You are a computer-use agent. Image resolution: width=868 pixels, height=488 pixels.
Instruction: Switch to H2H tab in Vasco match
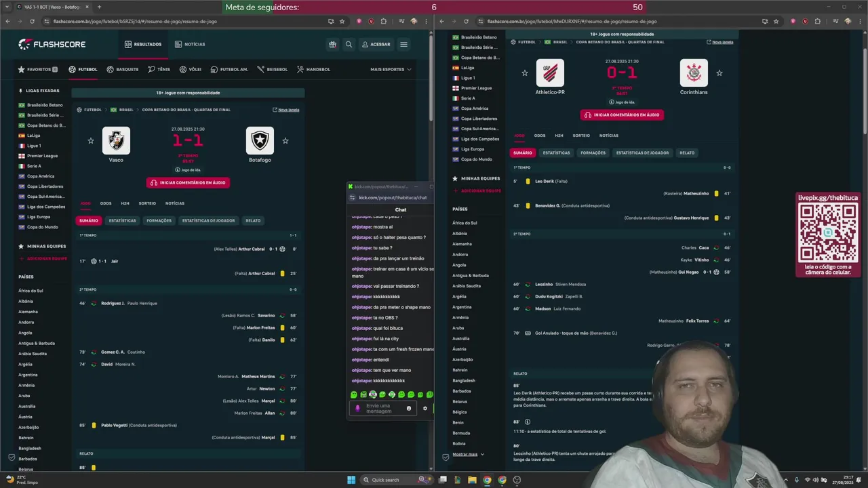pyautogui.click(x=125, y=203)
